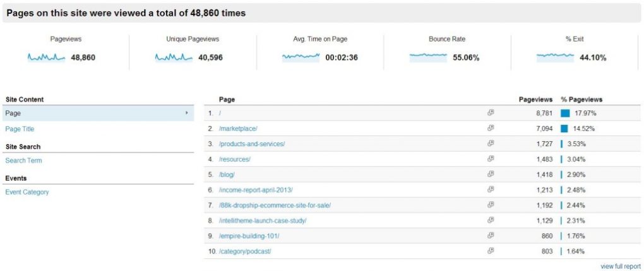This screenshot has height=271, width=644.
Task: Select Event Category under Events
Action: click(x=27, y=192)
